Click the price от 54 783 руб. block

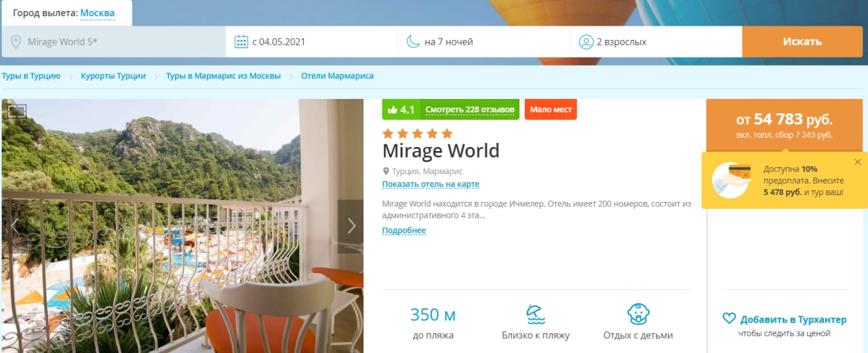click(x=785, y=125)
